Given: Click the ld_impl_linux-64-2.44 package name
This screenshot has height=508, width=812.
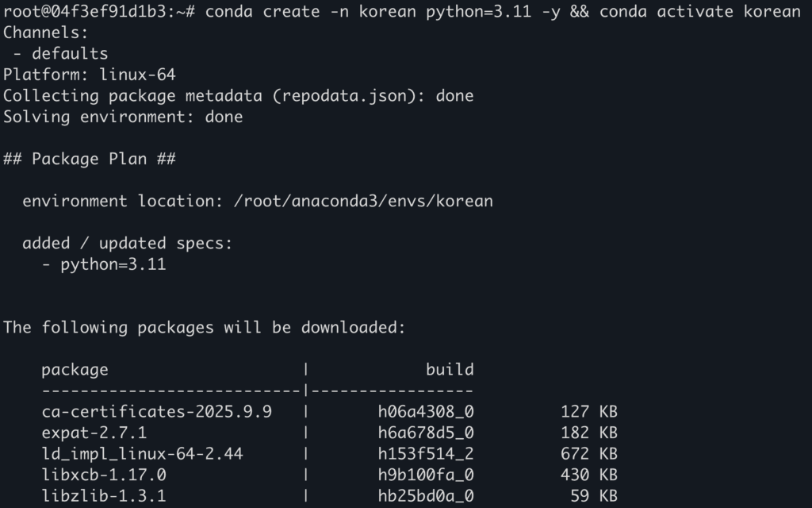Looking at the screenshot, I should click(x=142, y=454).
